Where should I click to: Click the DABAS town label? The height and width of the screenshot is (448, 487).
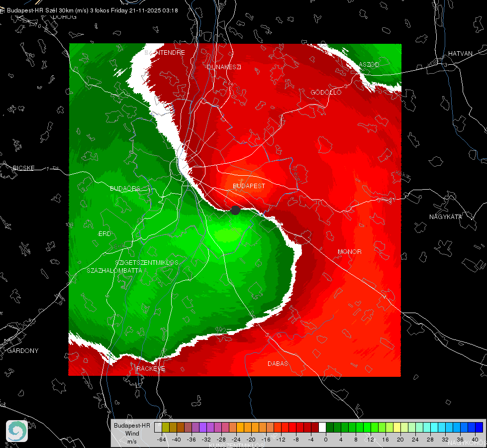point(278,363)
